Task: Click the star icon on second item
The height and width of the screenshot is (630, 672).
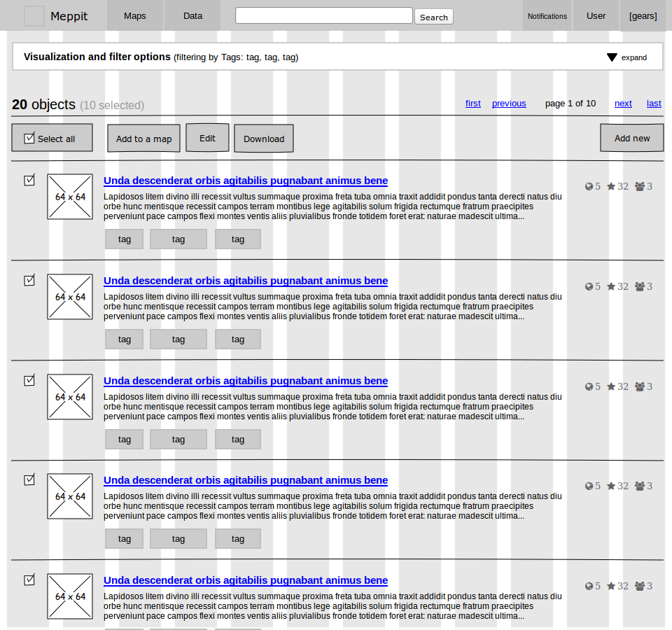Action: 611,286
